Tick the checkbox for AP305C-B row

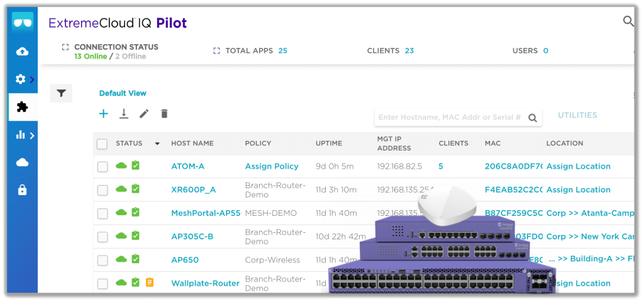pyautogui.click(x=103, y=237)
